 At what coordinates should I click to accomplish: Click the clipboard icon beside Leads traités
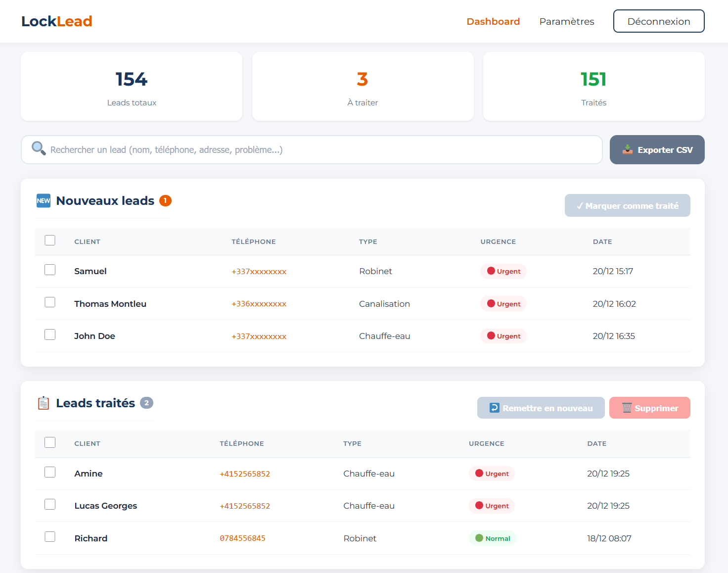point(44,403)
